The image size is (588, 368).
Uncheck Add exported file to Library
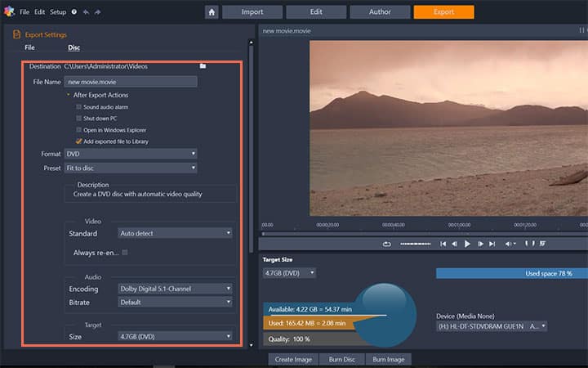78,141
